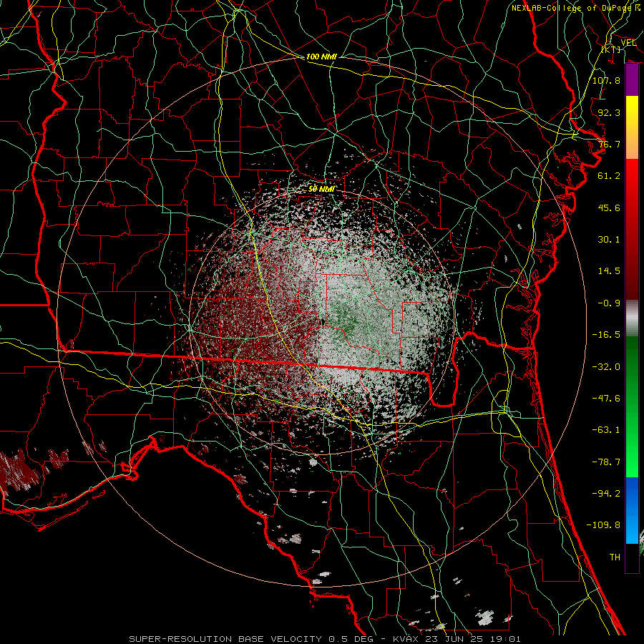The width and height of the screenshot is (644, 644).
Task: Click the 92.3 velocity scale value
Action: [x=609, y=112]
